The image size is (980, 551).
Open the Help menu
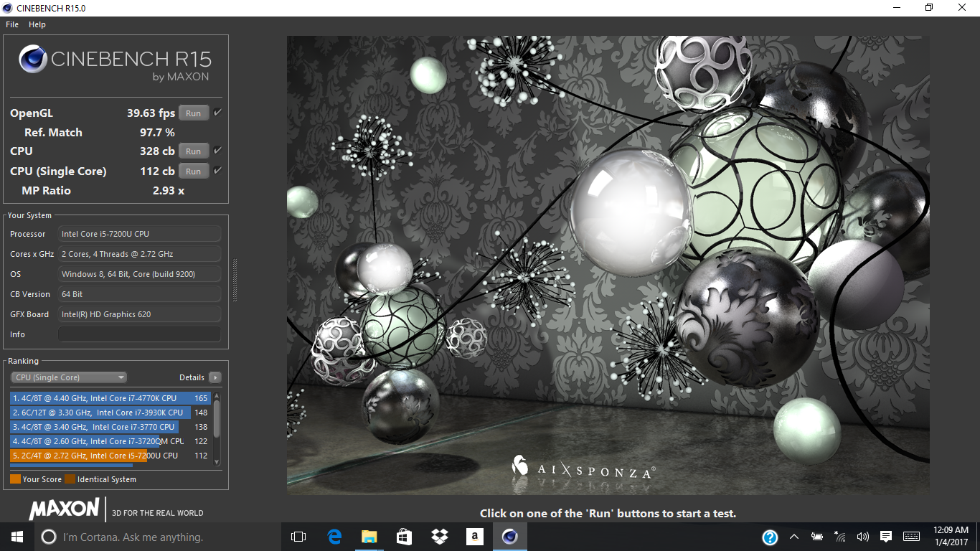tap(37, 24)
